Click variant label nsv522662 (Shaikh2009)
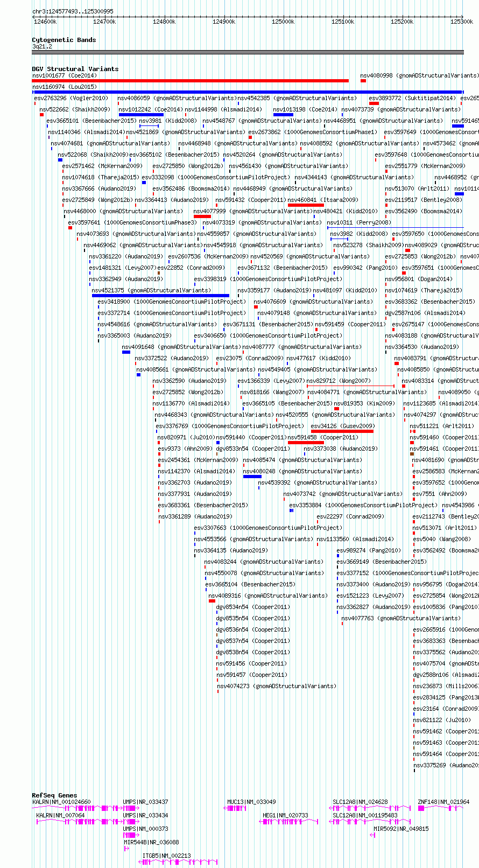This screenshot has width=479, height=868. (75, 109)
